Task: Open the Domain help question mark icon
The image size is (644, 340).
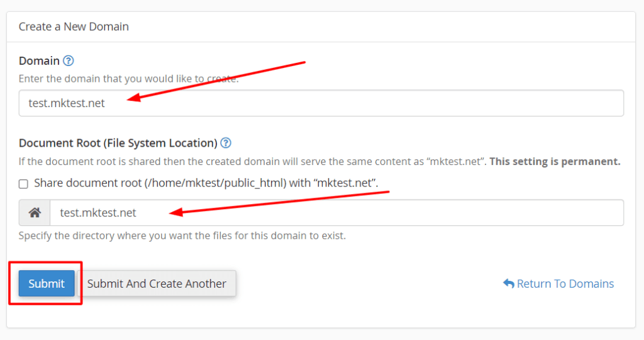Action: [69, 61]
